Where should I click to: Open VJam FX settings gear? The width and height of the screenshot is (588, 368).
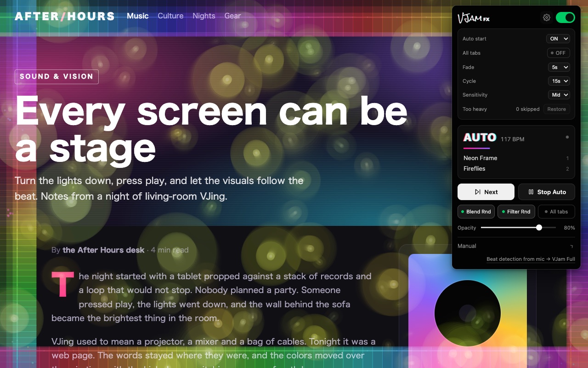point(547,17)
